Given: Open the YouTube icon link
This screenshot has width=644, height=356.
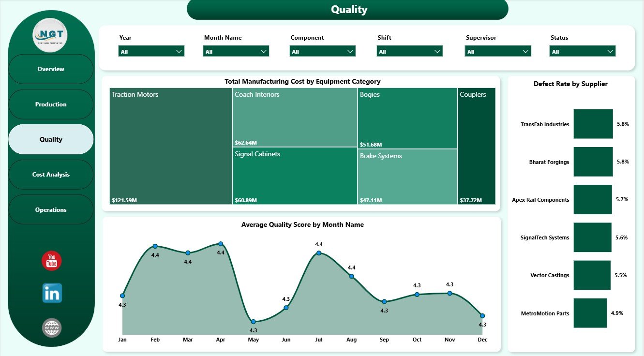Looking at the screenshot, I should 51,261.
